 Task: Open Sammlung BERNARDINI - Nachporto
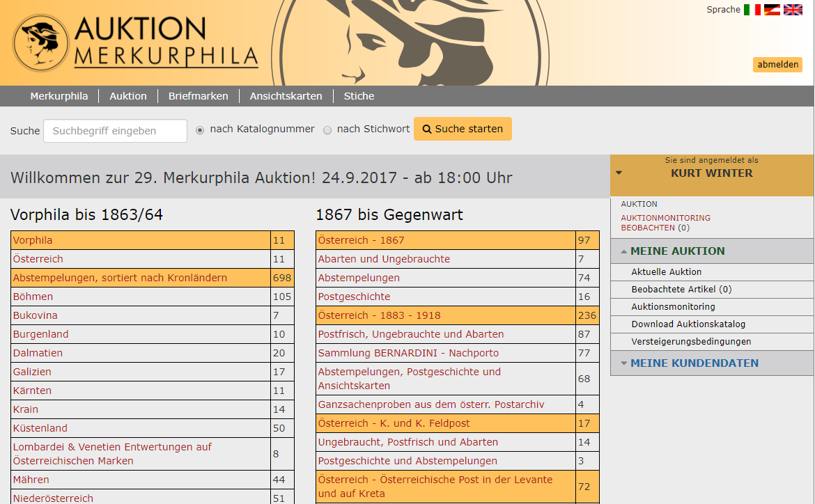tap(408, 353)
